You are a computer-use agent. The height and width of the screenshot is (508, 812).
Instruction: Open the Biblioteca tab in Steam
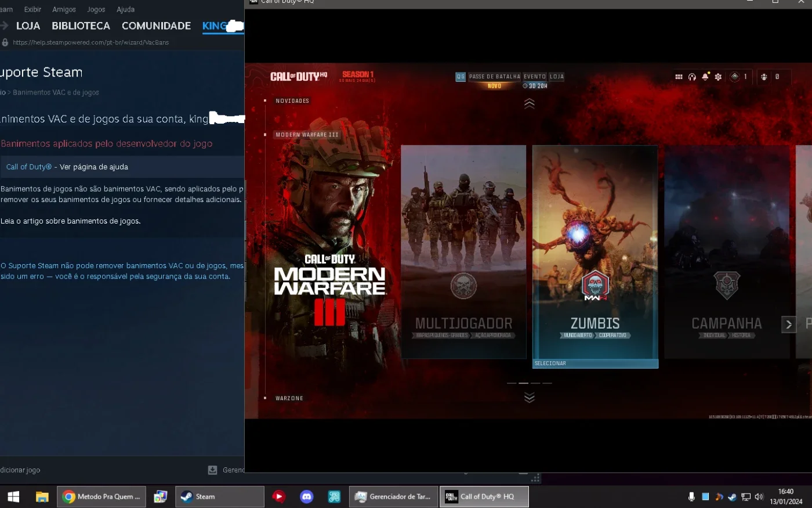81,26
